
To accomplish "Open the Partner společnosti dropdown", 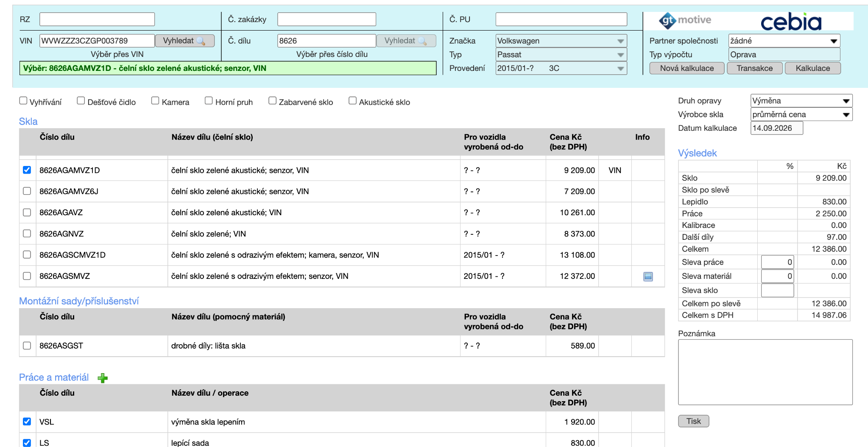I will (784, 41).
